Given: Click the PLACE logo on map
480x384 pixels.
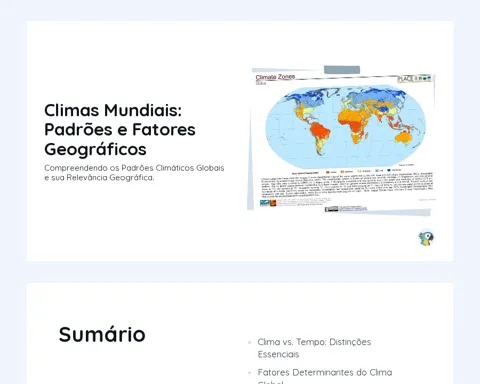Looking at the screenshot, I should tap(415, 79).
